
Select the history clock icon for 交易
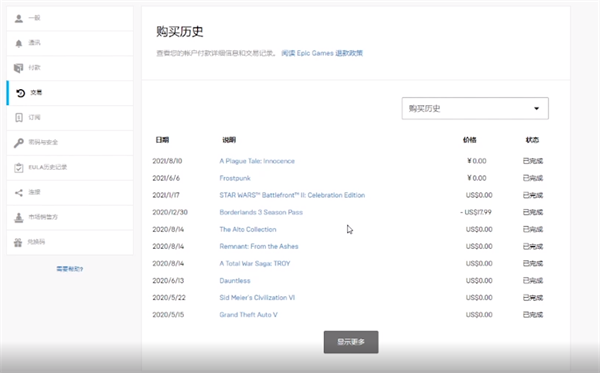(20, 93)
